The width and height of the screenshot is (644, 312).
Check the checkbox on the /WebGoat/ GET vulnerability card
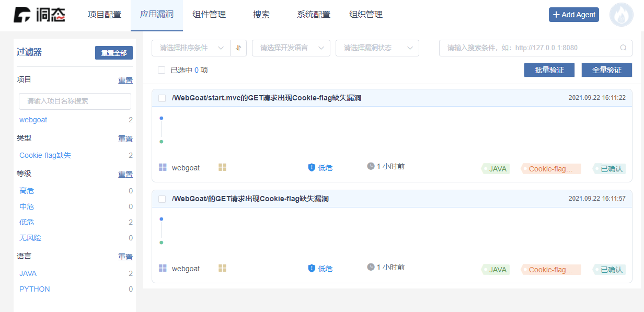pyautogui.click(x=162, y=199)
